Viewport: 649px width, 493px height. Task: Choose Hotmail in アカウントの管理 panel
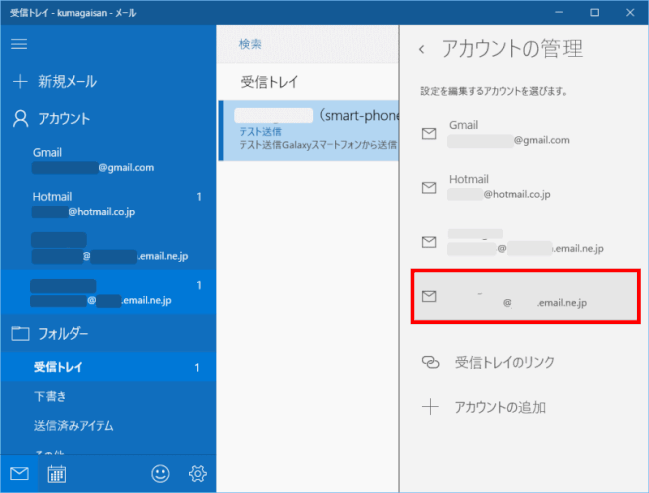point(526,187)
